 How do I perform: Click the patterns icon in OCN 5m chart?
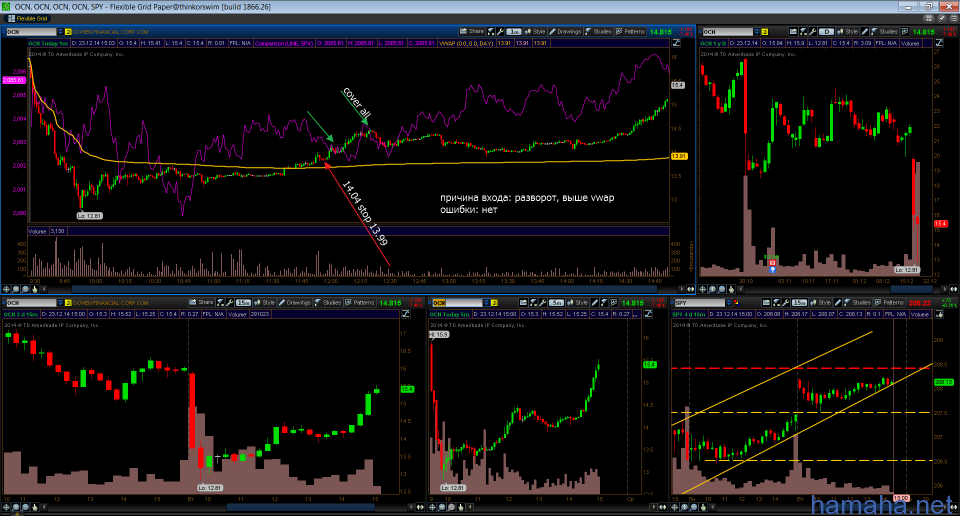tap(614, 302)
